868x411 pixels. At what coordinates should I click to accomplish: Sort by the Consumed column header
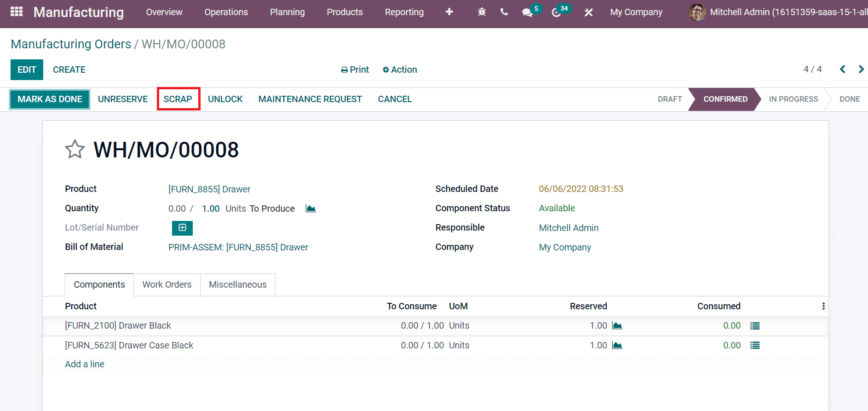click(x=719, y=306)
